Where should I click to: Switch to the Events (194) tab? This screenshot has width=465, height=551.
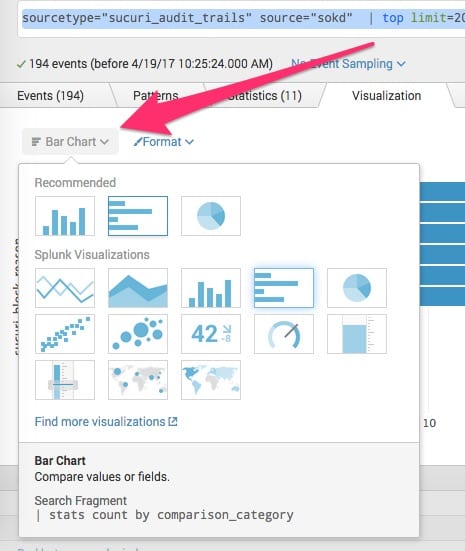pos(50,96)
